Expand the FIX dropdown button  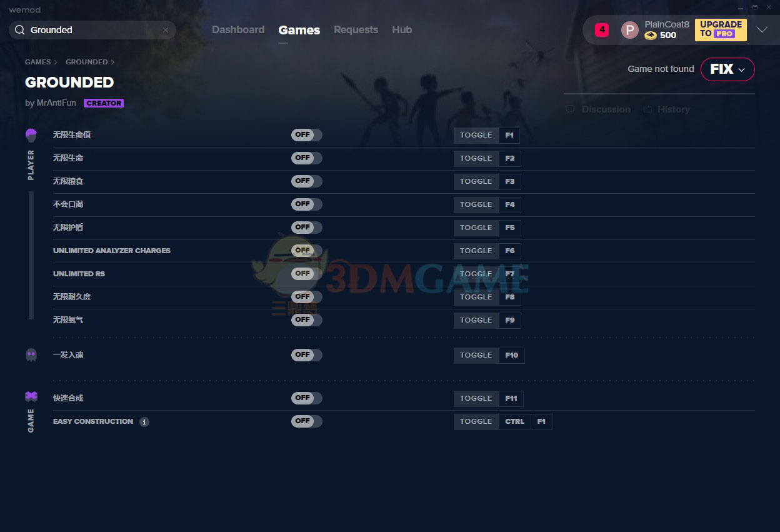tap(727, 69)
